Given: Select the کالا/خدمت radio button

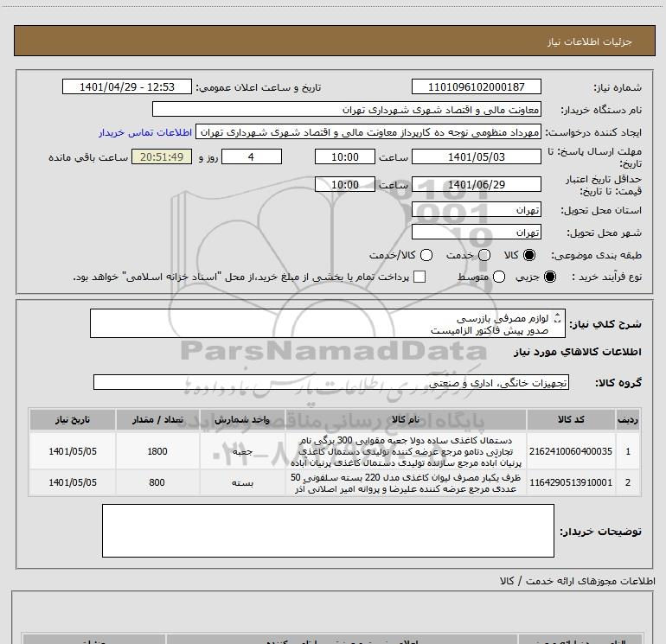Looking at the screenshot, I should (426, 255).
